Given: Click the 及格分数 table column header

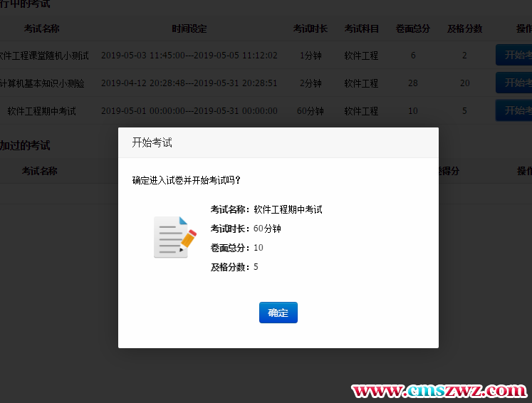Looking at the screenshot, I should pyautogui.click(x=464, y=28).
